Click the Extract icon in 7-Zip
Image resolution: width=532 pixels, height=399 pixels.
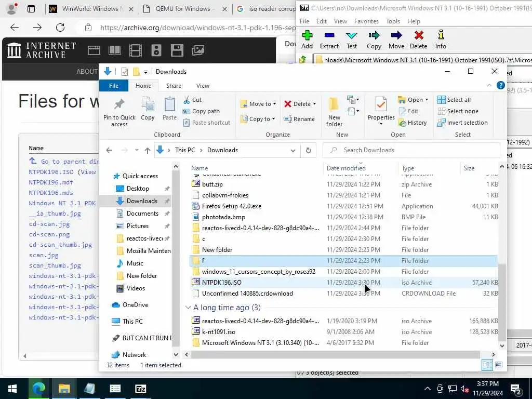(329, 39)
